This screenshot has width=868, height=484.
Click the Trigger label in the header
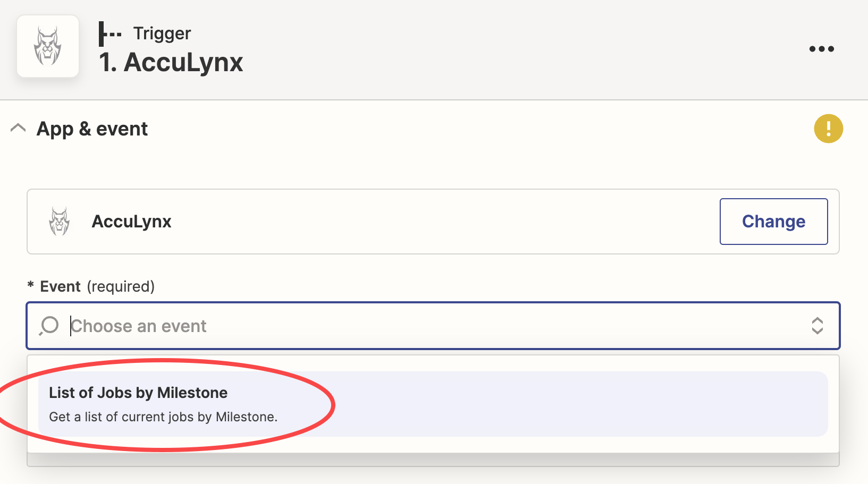coord(162,33)
